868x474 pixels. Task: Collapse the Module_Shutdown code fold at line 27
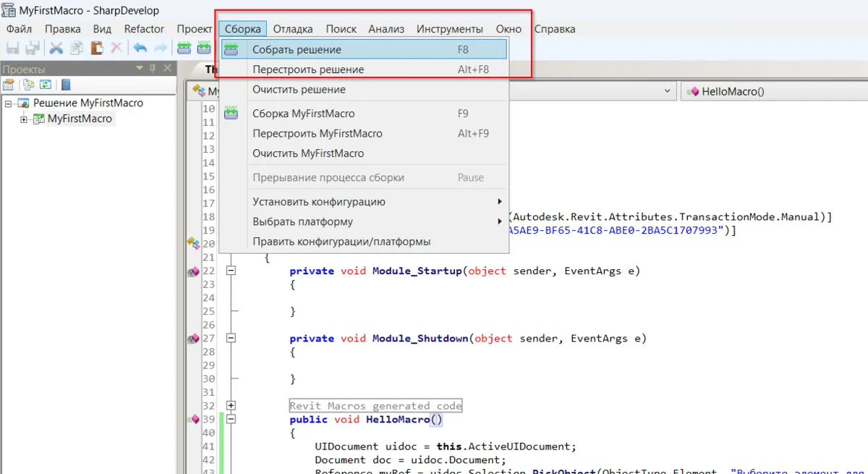pos(231,338)
